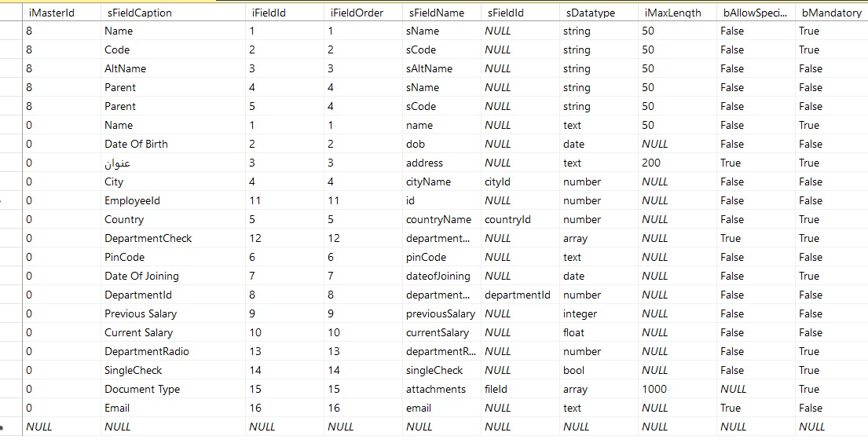Select the Date Of Birth cell

pos(136,144)
